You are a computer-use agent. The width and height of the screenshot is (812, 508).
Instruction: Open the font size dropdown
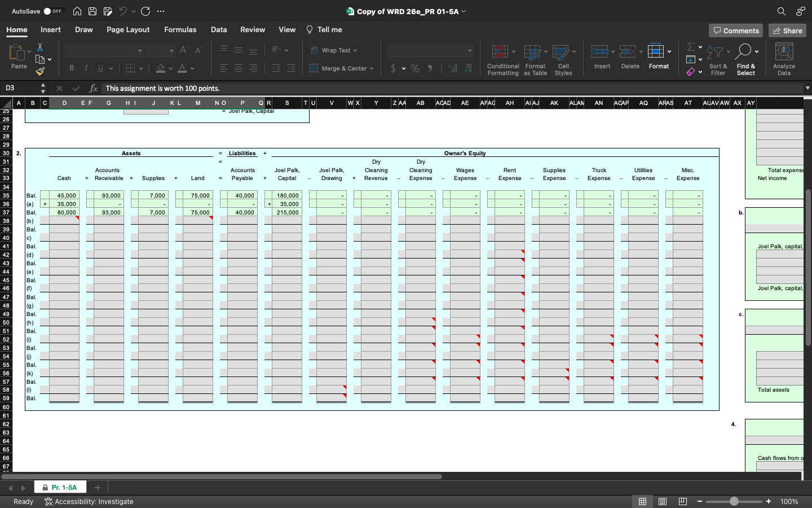[x=172, y=51]
